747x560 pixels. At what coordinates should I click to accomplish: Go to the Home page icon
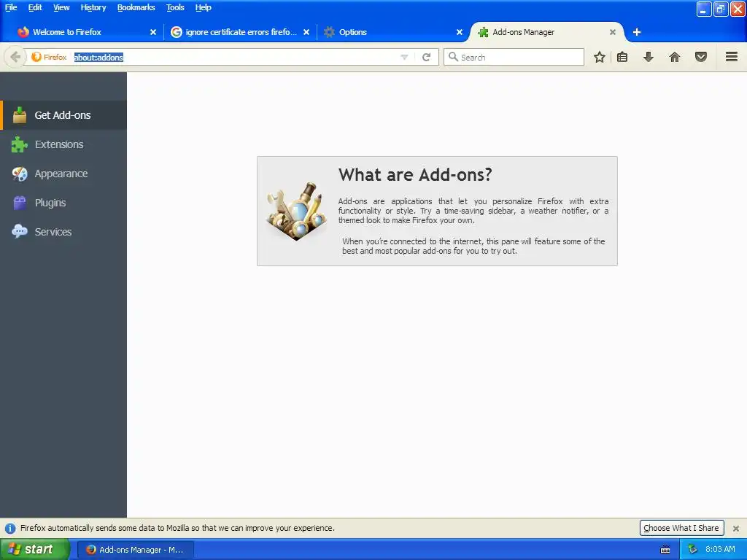click(x=675, y=57)
